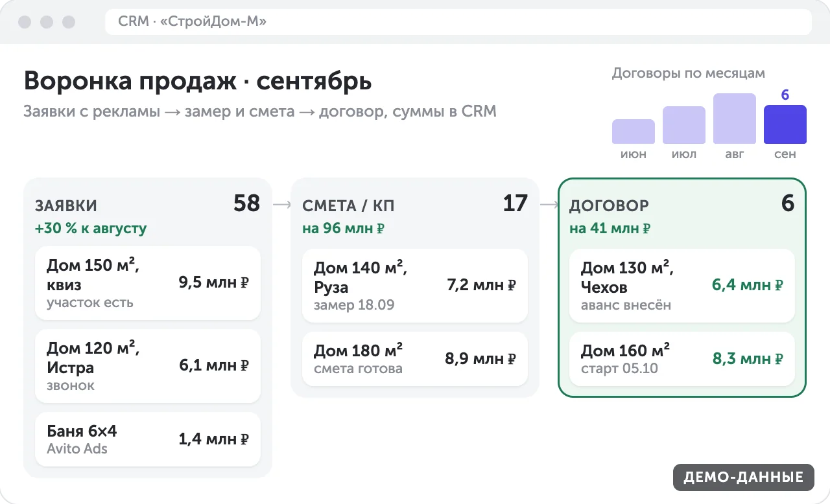Click the 9,5 млн ₽ amount
The image size is (830, 504).
[214, 282]
